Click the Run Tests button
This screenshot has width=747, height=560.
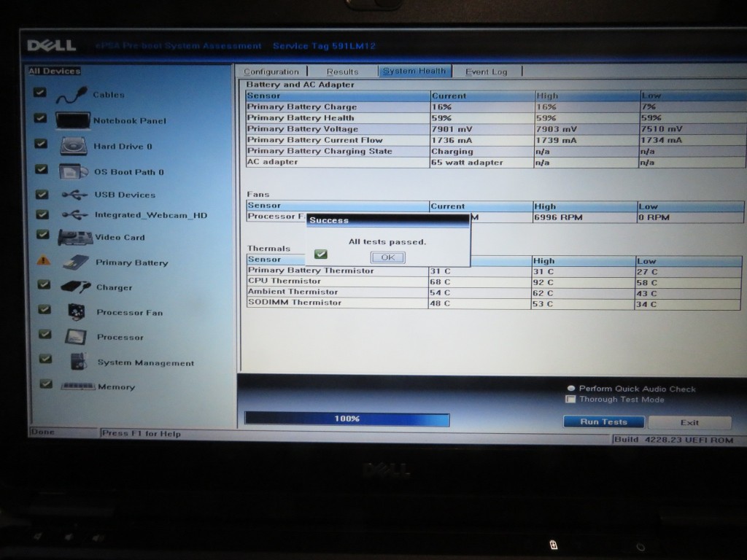(603, 422)
